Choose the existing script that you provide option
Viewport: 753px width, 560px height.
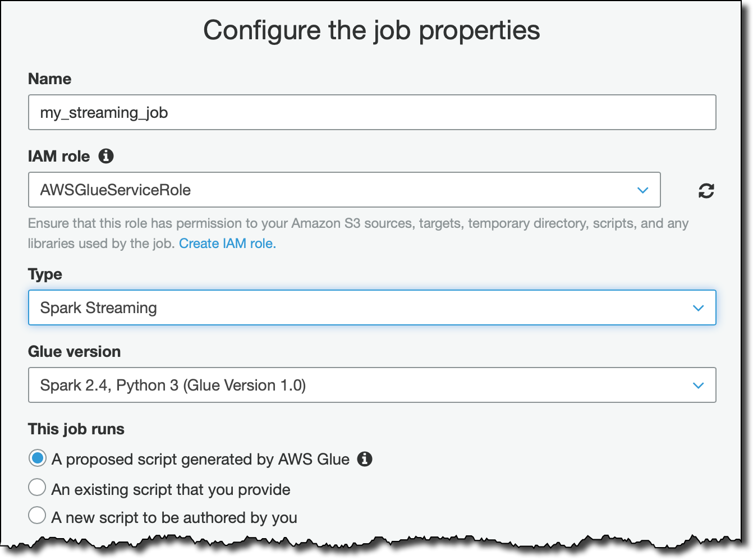[x=38, y=488]
